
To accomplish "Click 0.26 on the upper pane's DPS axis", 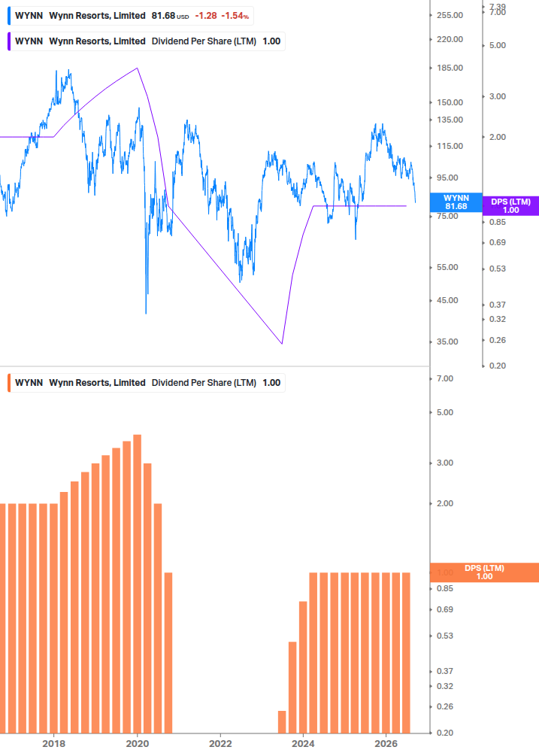I will [498, 341].
